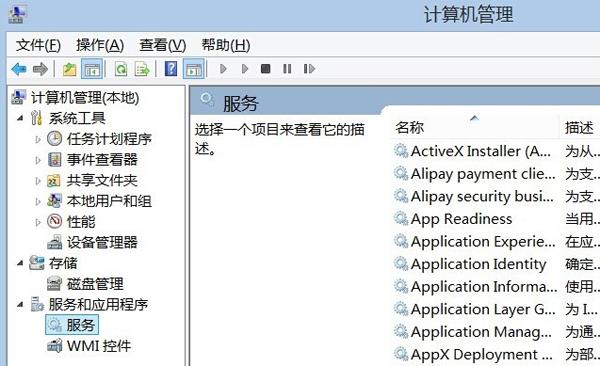Viewport: 600px width, 366px height.
Task: Select ActiveX Installer service row
Action: [496, 151]
